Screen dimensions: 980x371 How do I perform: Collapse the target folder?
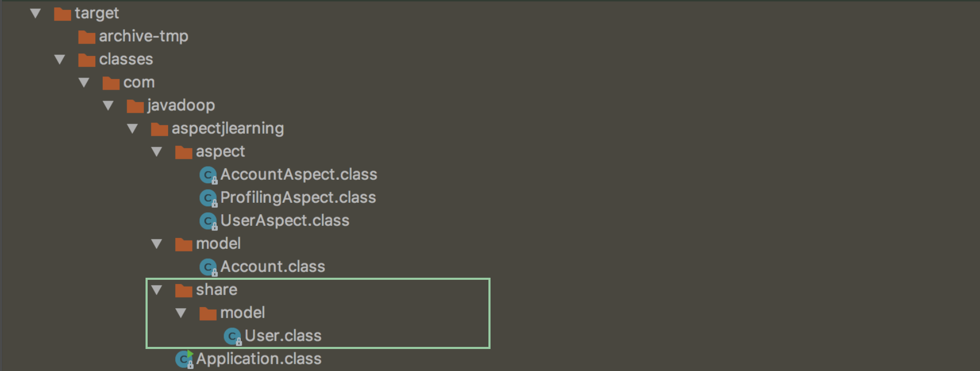[36, 13]
